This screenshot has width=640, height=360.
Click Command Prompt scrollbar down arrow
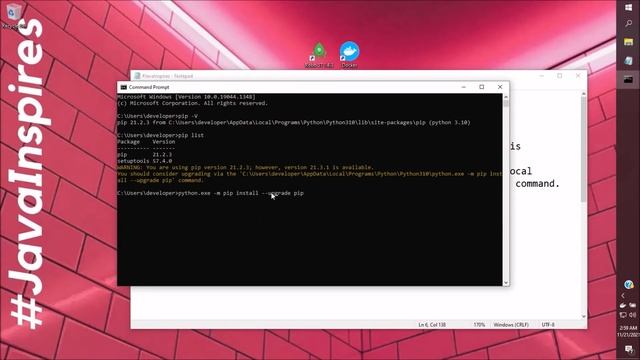click(506, 282)
